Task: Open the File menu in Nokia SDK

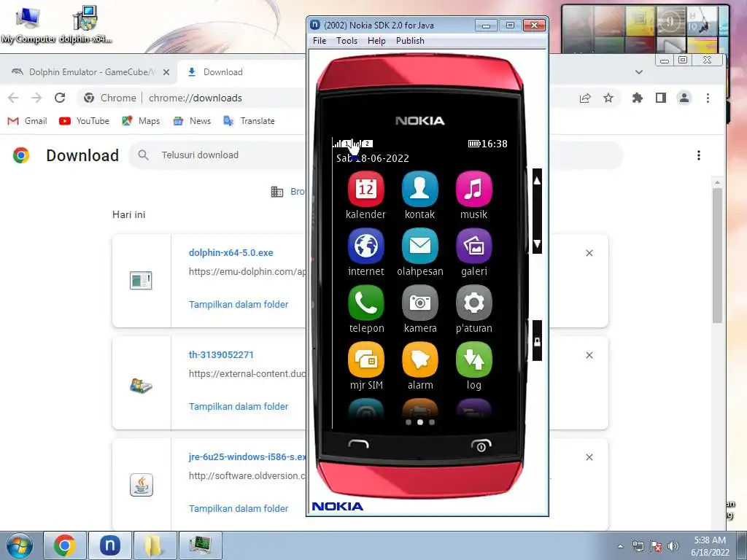Action: tap(320, 41)
